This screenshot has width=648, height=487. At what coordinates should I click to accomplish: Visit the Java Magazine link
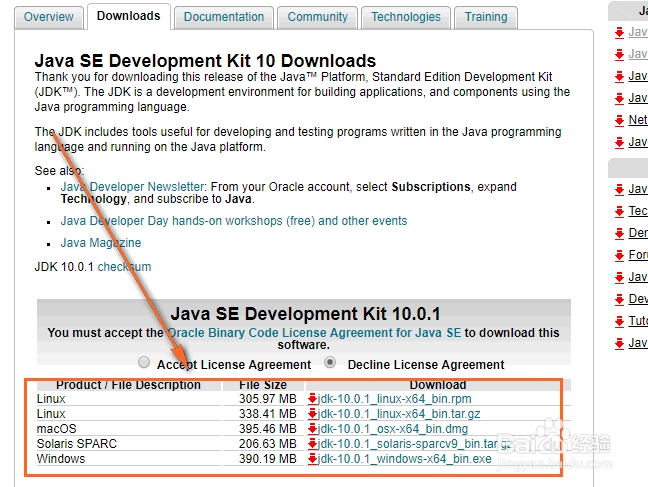(101, 243)
